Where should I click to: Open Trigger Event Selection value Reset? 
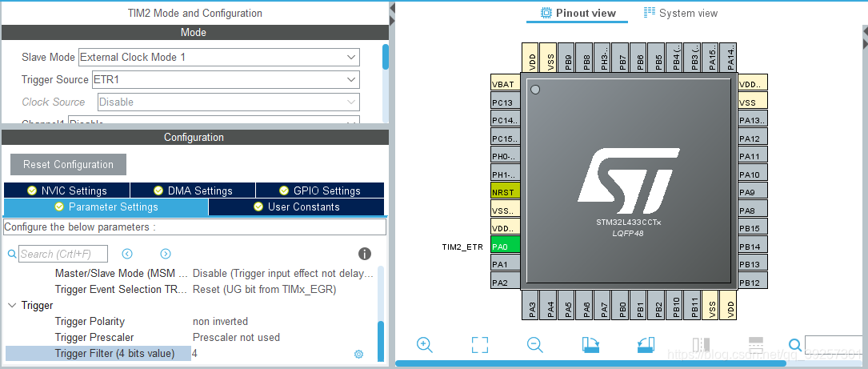click(x=264, y=289)
